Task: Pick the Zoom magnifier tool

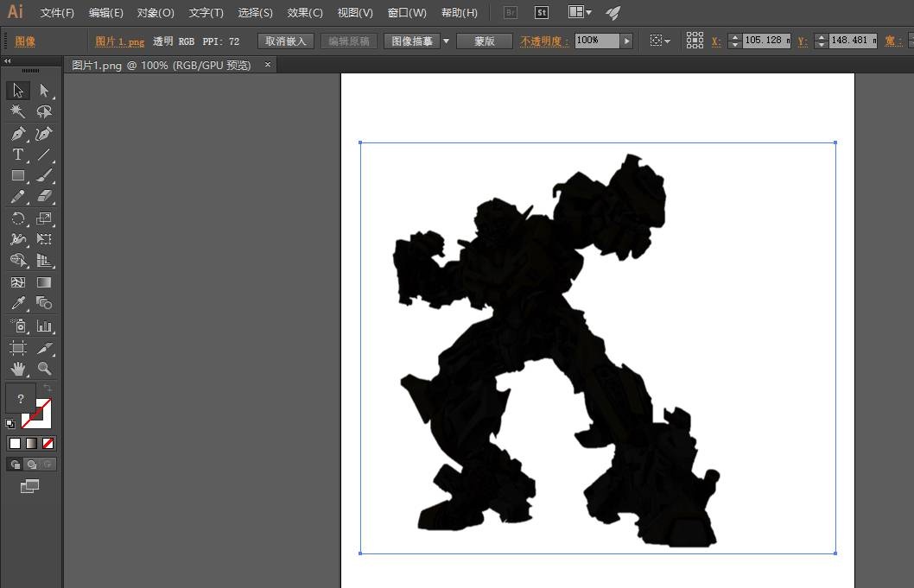Action: click(x=44, y=369)
